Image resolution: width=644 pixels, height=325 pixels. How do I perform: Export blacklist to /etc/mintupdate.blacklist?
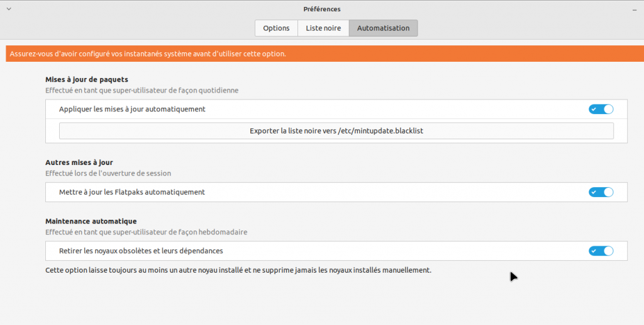[x=336, y=131]
